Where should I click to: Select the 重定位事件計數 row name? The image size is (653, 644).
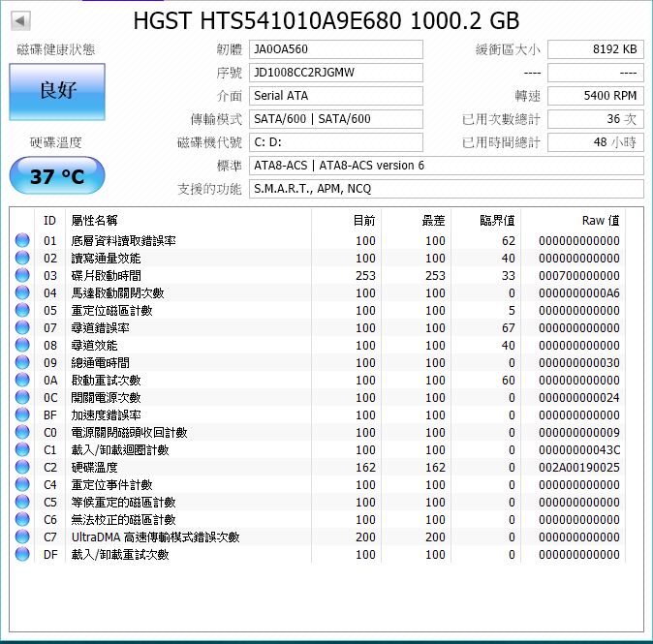111,485
